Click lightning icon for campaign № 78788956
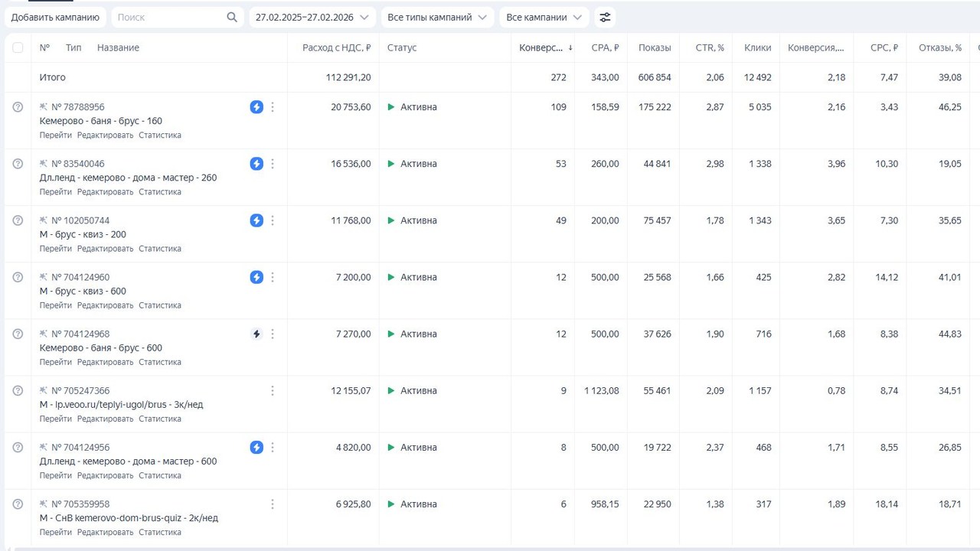The image size is (980, 551). [256, 107]
